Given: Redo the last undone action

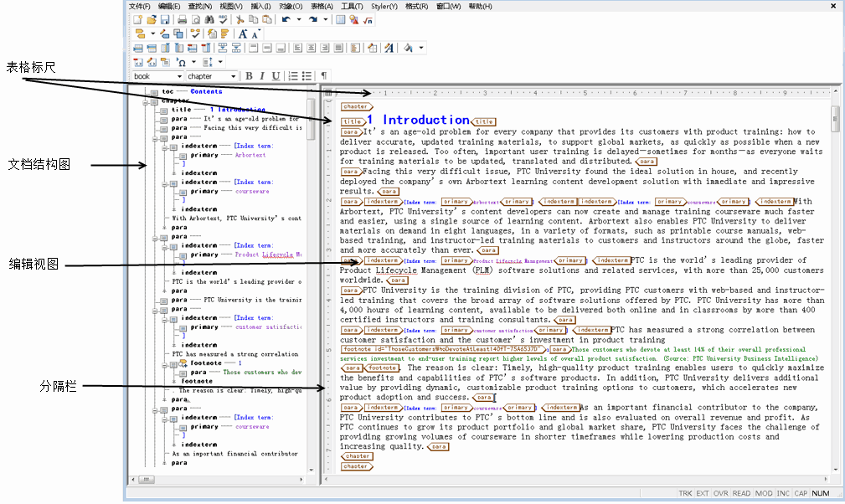Looking at the screenshot, I should [x=313, y=19].
